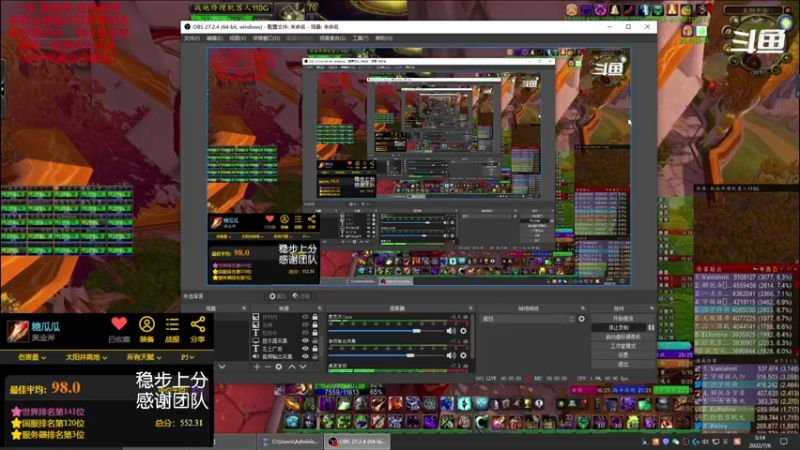Switch to C:\Users\Admin taskbar window
Screen dimensions: 800x450
pos(290,442)
